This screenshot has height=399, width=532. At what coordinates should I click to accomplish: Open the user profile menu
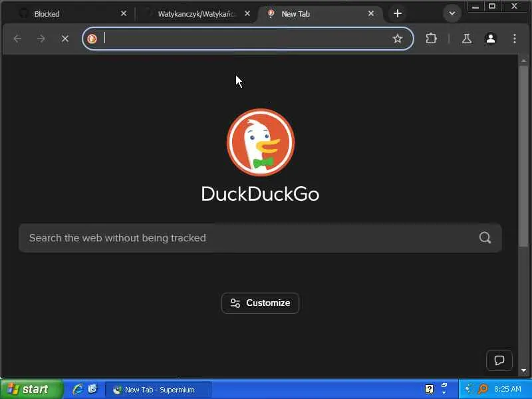coord(491,39)
